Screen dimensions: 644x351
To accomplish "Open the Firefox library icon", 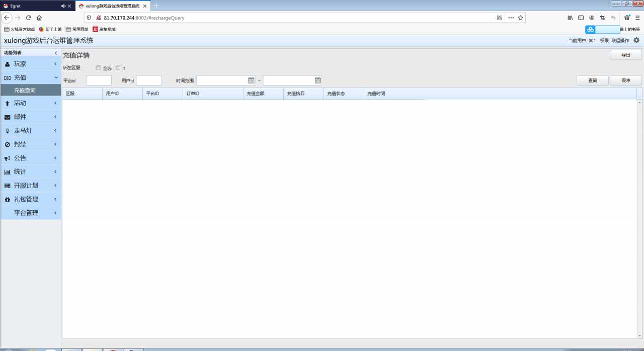I will coord(570,18).
